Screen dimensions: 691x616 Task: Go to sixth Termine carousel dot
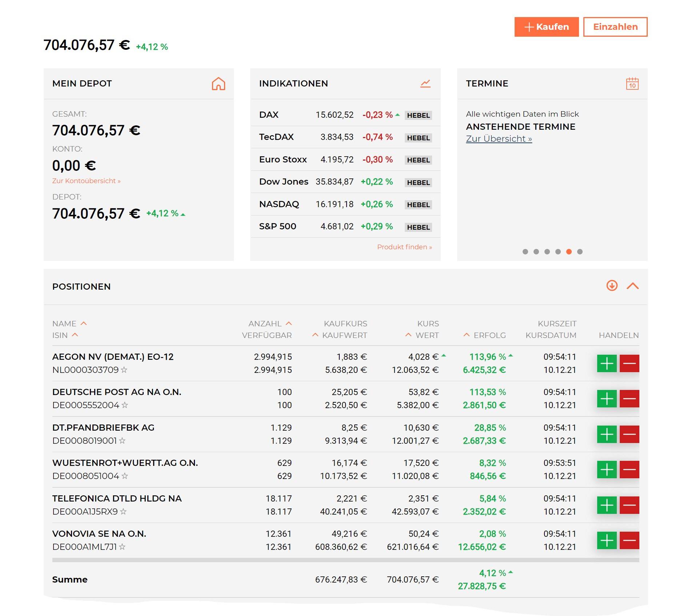[580, 251]
